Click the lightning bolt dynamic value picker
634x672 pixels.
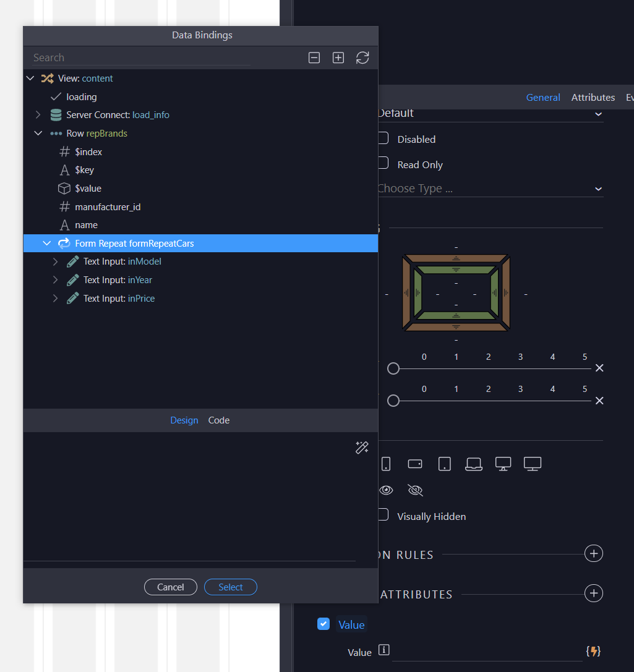593,651
